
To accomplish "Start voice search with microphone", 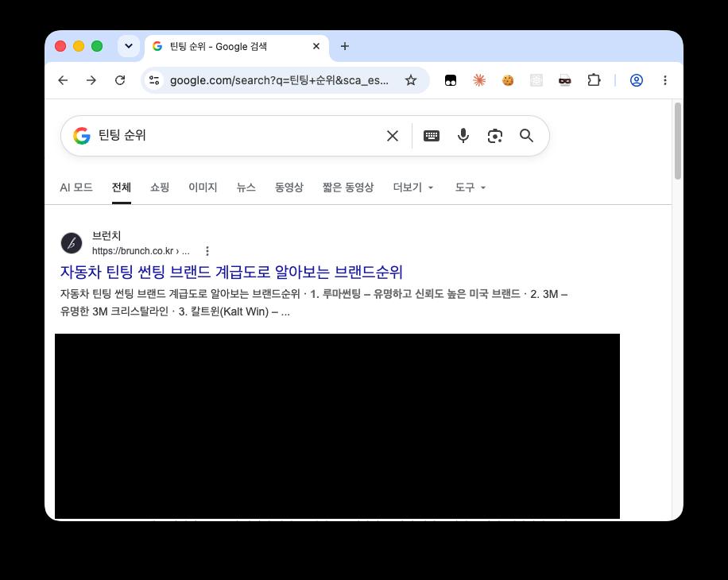I will pos(463,136).
